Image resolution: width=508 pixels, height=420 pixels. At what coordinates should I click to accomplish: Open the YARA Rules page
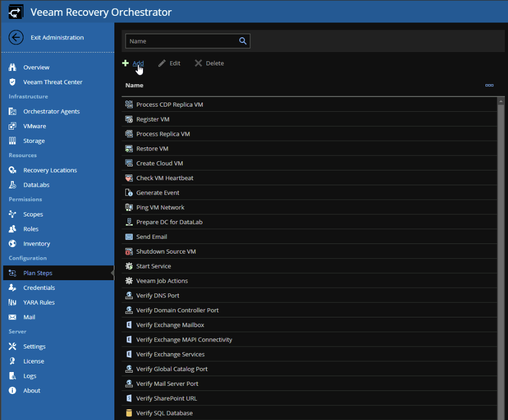click(x=39, y=303)
